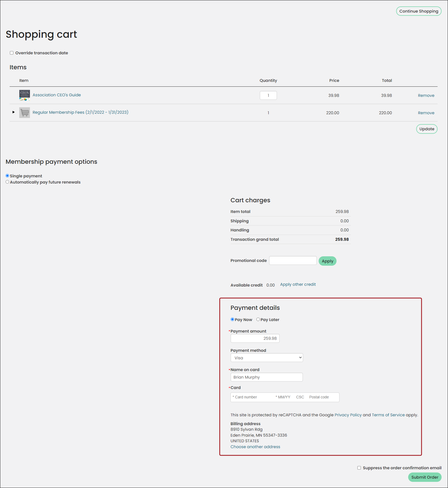This screenshot has height=488, width=448.
Task: Click the Continue Shopping button
Action: click(x=419, y=11)
